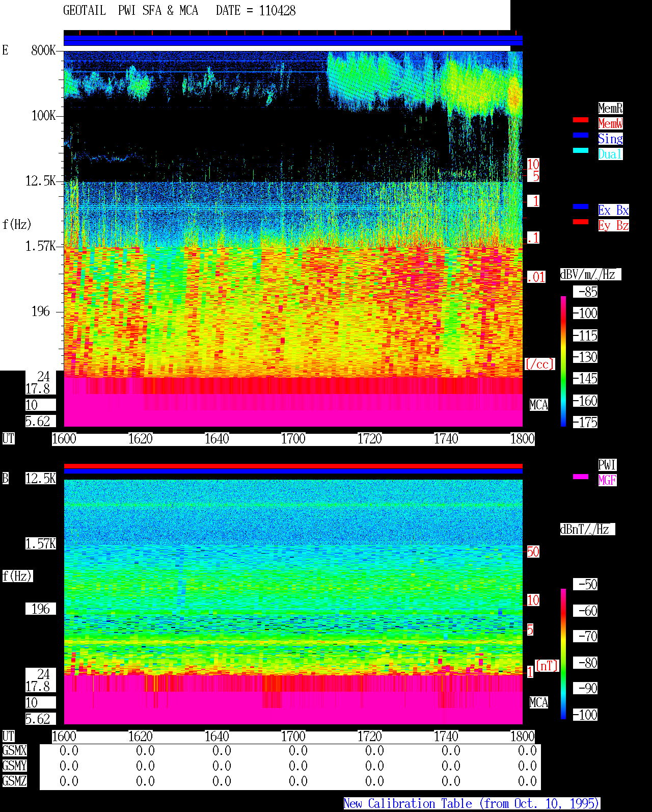The width and height of the screenshot is (652, 812).
Task: Click the blue Ex Bx swatch
Action: [581, 206]
